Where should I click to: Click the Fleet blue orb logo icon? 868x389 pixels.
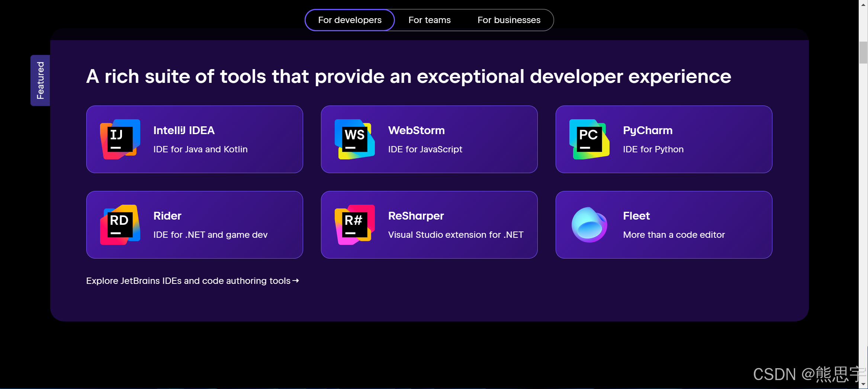tap(589, 225)
